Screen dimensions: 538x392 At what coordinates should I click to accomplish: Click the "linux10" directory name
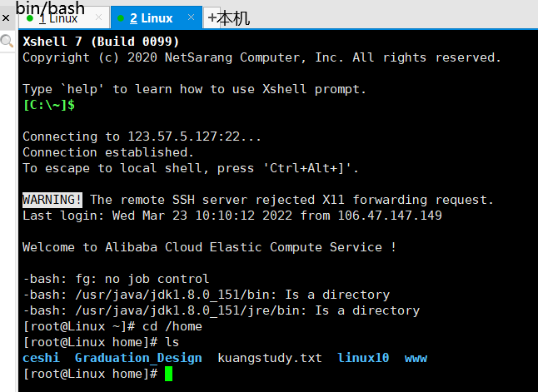pos(363,358)
